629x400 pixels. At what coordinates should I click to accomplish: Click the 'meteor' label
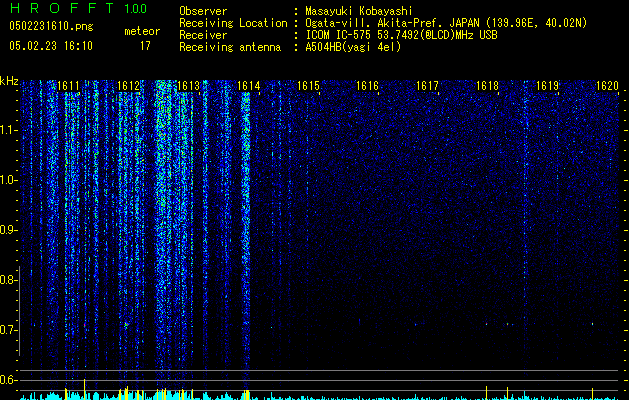[x=142, y=31]
